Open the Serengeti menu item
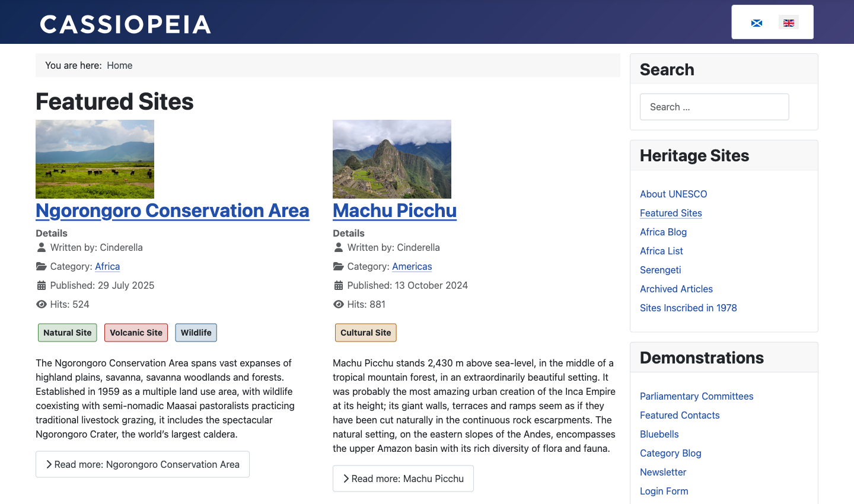The width and height of the screenshot is (854, 504). tap(661, 270)
